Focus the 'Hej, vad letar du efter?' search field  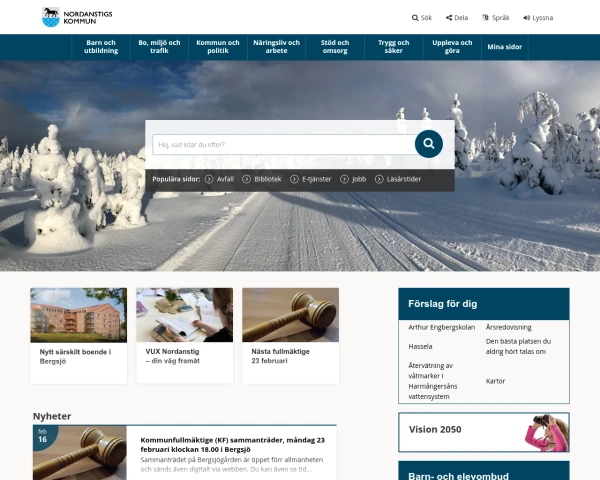[284, 145]
